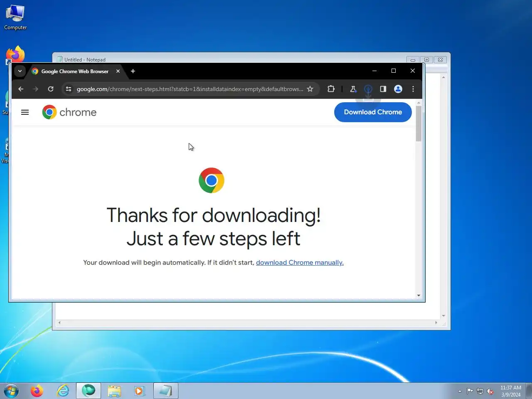The image size is (532, 399).
Task: Click Notepad's horizontal scroll left arrow
Action: (x=59, y=323)
